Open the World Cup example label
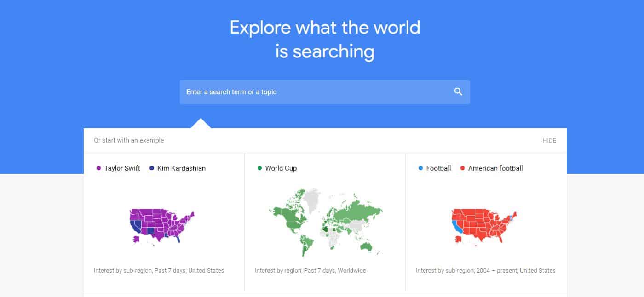 [281, 168]
